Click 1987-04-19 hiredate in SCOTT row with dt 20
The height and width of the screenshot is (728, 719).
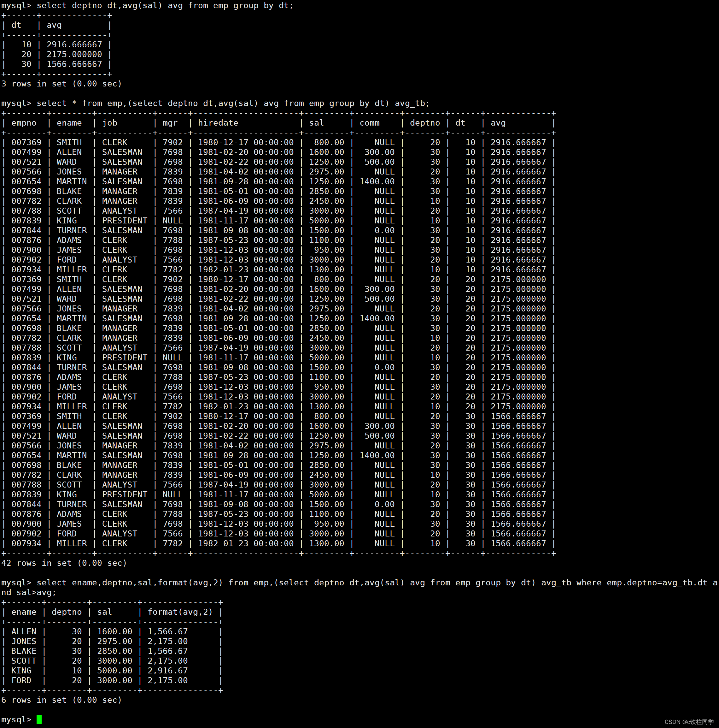[x=246, y=348]
